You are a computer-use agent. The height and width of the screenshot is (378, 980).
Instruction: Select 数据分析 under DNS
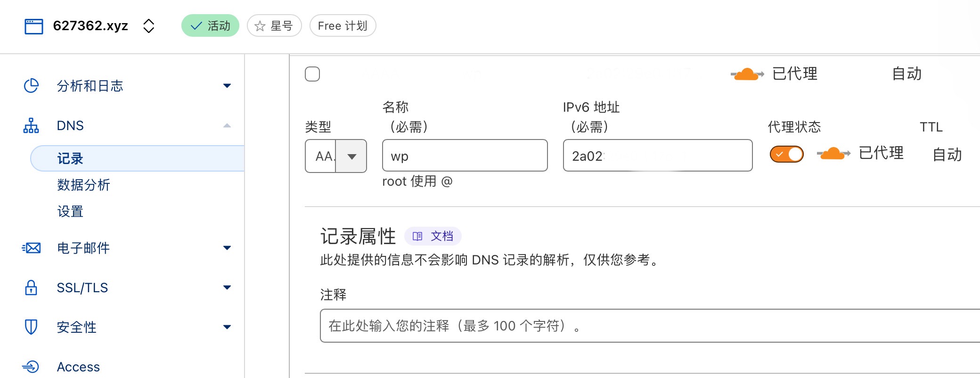click(83, 185)
